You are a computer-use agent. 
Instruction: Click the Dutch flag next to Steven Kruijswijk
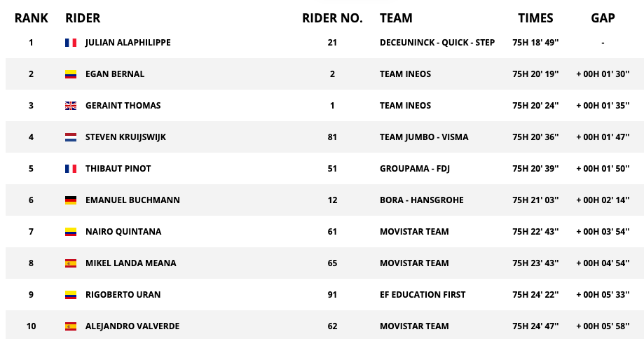pyautogui.click(x=71, y=137)
